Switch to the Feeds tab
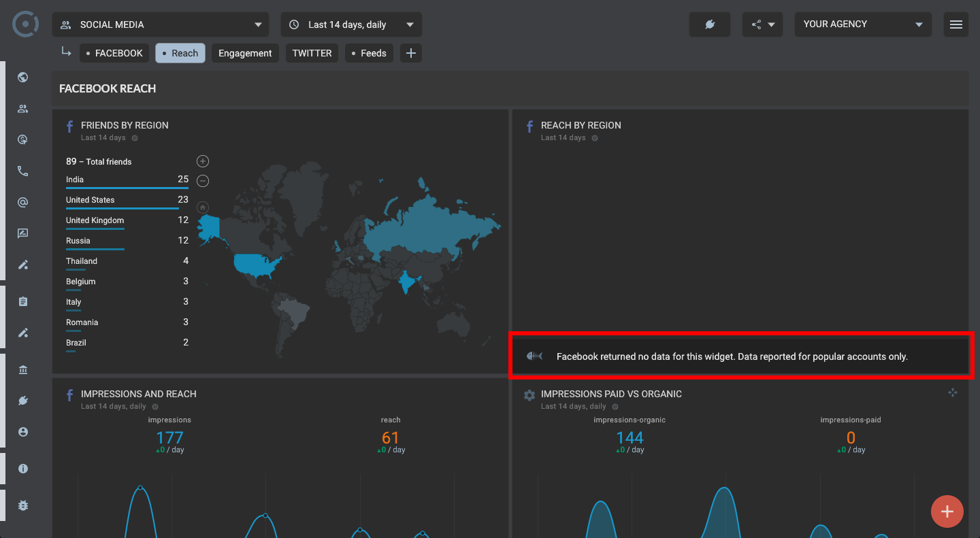980x538 pixels. [369, 53]
